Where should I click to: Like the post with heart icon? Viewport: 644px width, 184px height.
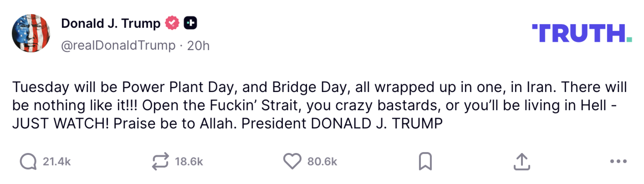[292, 161]
